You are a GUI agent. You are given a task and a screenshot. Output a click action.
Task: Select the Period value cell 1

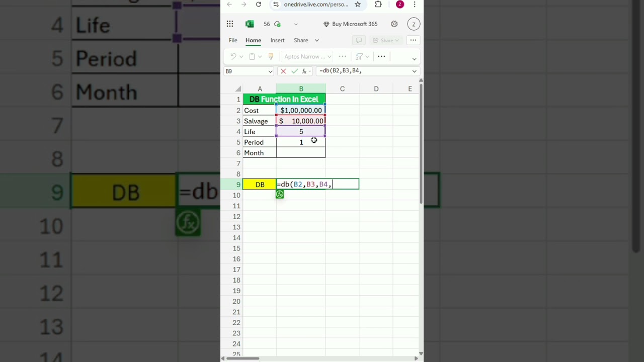[x=301, y=142]
